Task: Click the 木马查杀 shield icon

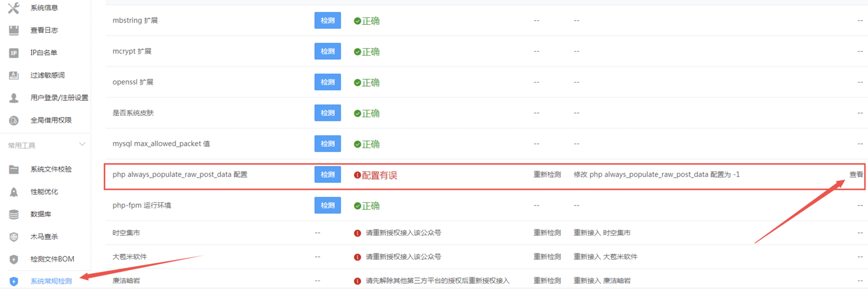Action: tap(13, 237)
